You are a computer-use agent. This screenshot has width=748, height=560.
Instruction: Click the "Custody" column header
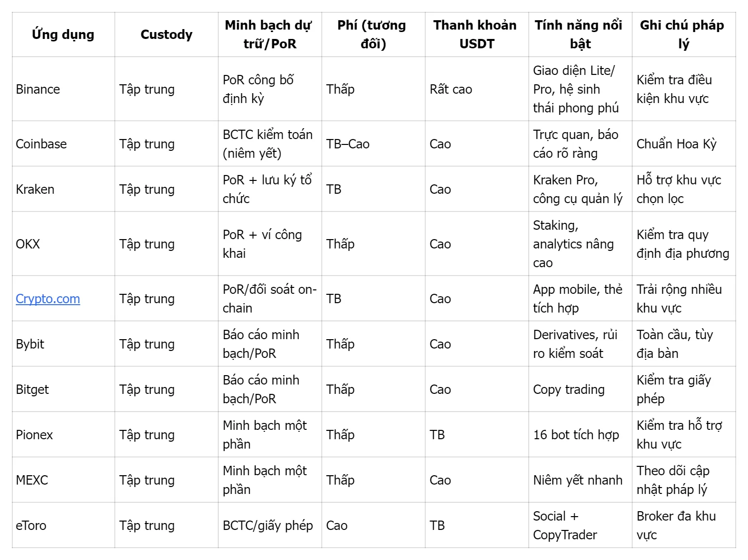[x=167, y=35]
